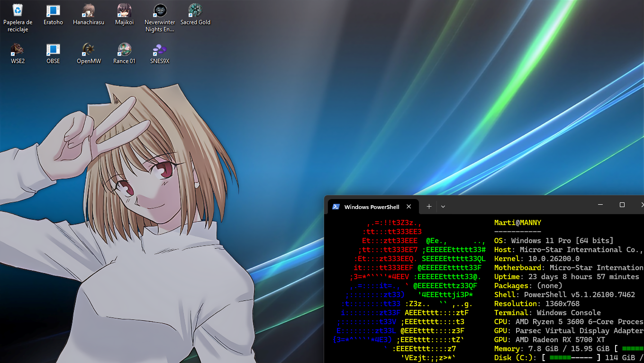Image resolution: width=644 pixels, height=363 pixels.
Task: Click the Disk (C:) usage line
Action: click(569, 358)
